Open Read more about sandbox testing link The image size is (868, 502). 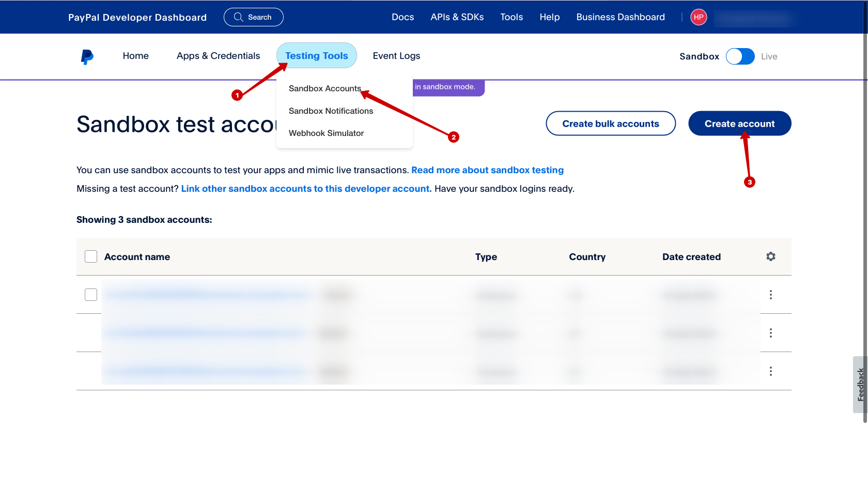pos(487,170)
